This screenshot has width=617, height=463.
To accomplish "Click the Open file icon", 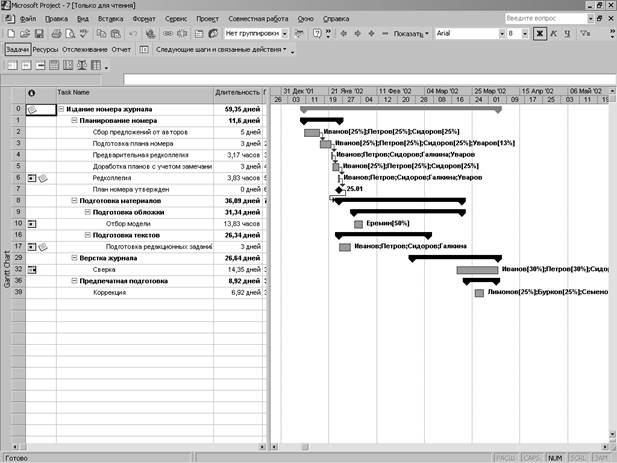I will pyautogui.click(x=25, y=34).
